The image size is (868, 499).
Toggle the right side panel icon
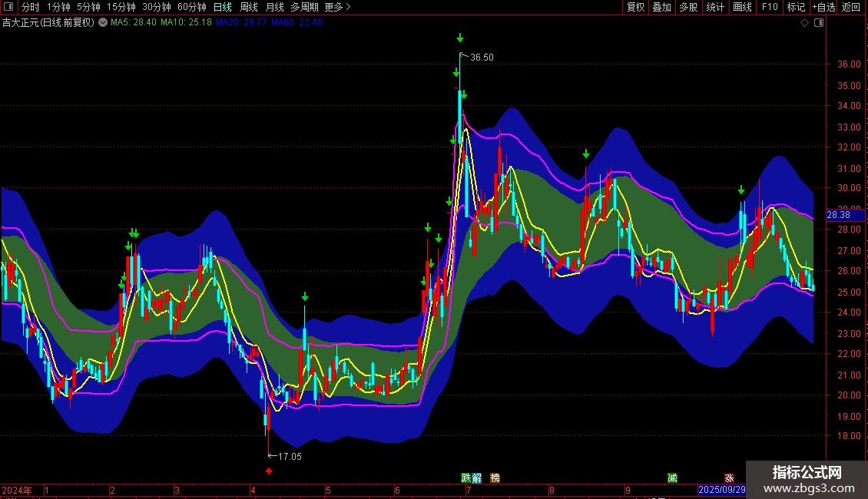click(x=818, y=23)
